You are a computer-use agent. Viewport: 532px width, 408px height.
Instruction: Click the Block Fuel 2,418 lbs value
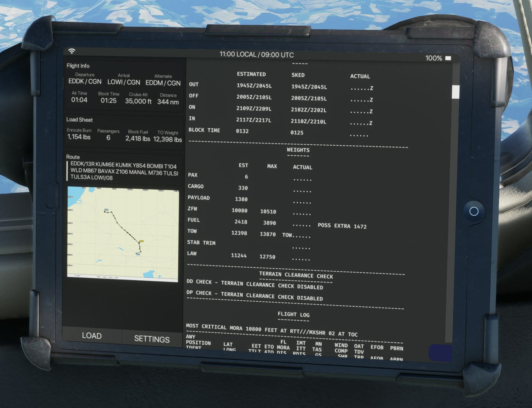point(138,138)
